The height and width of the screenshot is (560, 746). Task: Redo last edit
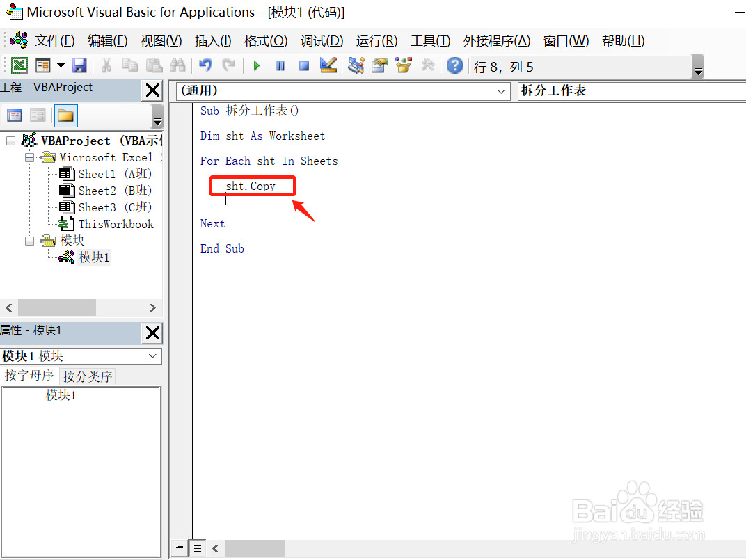[x=229, y=65]
